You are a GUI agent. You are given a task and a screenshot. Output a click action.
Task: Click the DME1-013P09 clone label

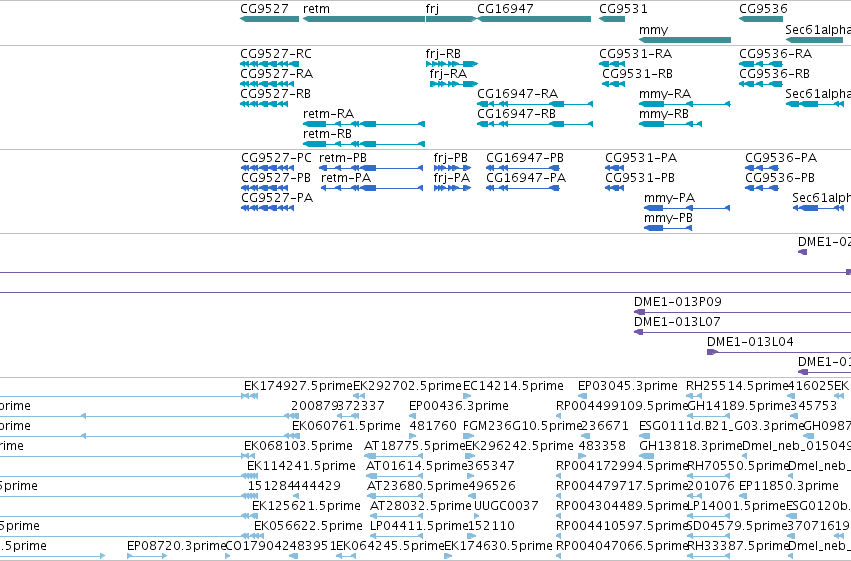[678, 302]
